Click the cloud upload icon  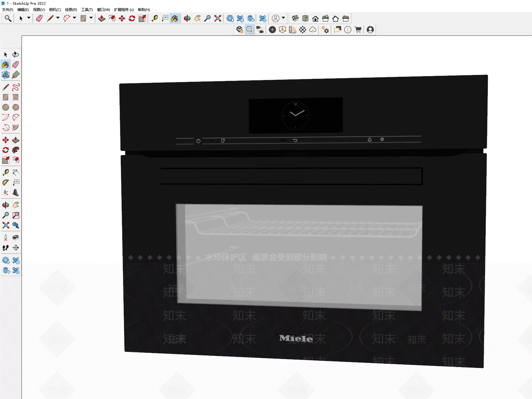[313, 30]
